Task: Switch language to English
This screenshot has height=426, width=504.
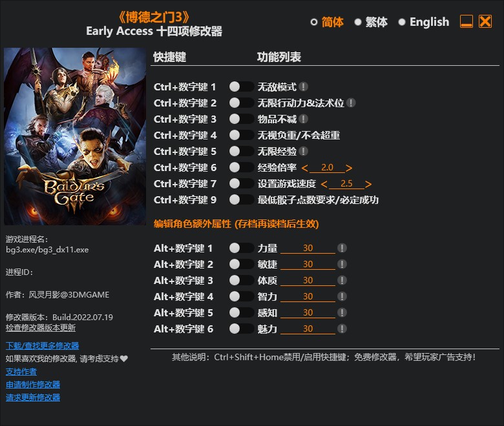Action: click(424, 22)
